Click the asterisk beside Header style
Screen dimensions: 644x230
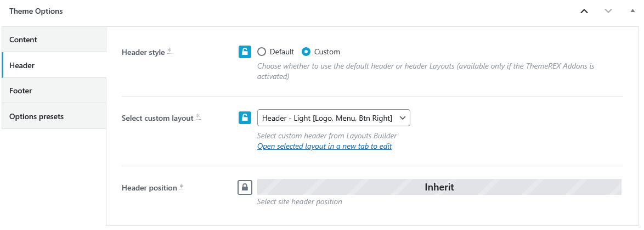pos(170,51)
